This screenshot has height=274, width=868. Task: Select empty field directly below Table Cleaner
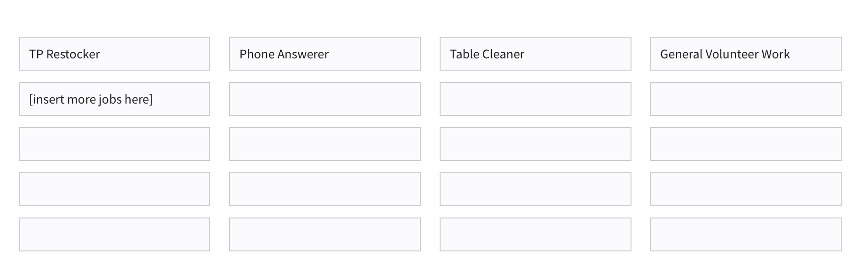pyautogui.click(x=535, y=99)
